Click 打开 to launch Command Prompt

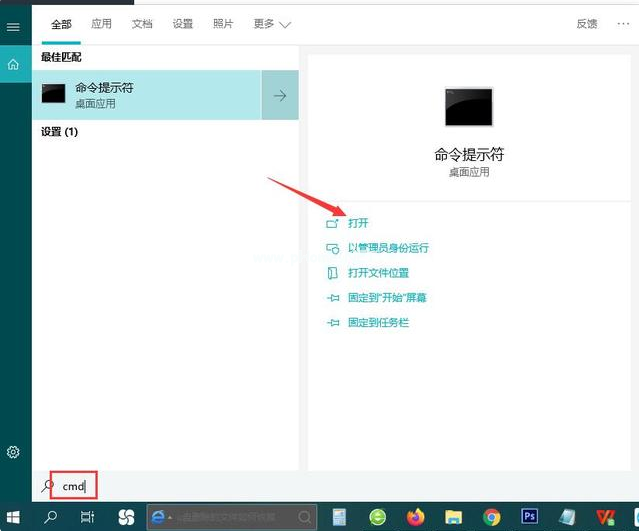tap(358, 223)
